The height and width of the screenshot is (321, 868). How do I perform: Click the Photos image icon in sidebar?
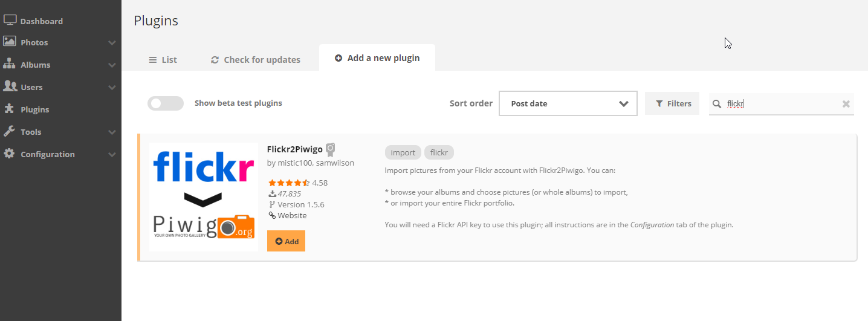click(10, 42)
